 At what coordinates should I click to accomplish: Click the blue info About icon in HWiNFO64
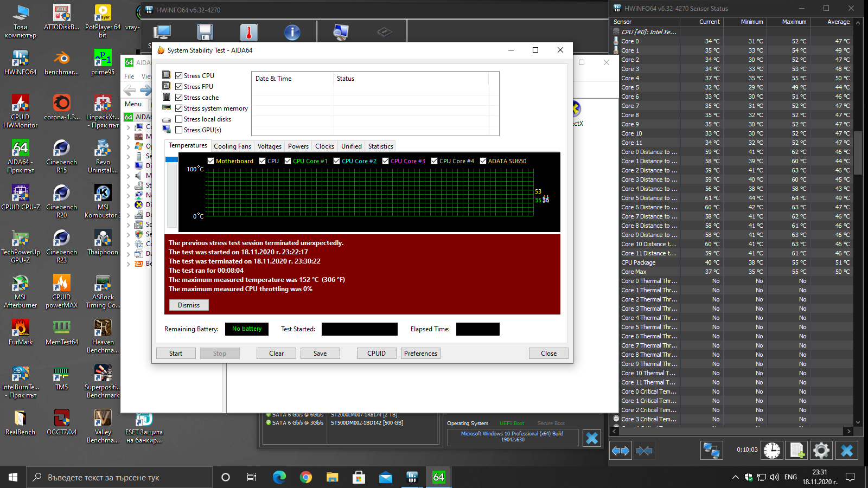click(292, 33)
